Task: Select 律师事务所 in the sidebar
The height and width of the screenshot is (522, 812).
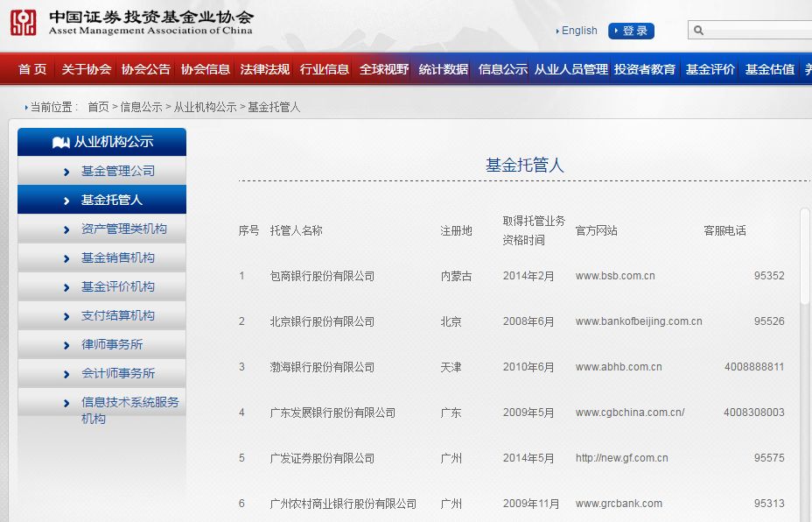Action: tap(102, 345)
